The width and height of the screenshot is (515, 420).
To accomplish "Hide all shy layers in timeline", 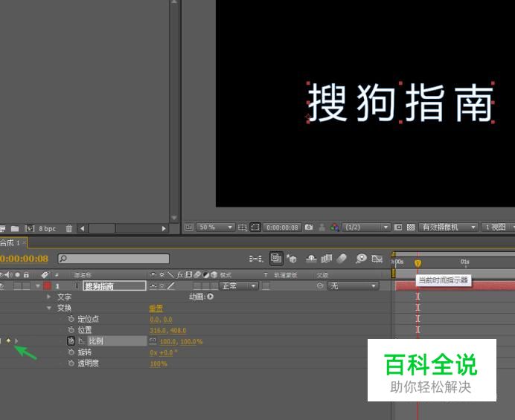I will [311, 259].
